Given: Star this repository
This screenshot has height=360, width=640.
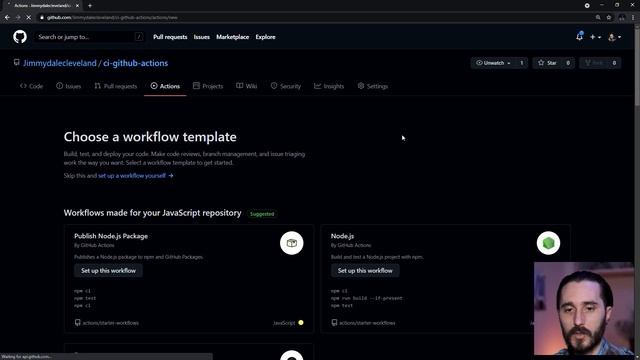Looking at the screenshot, I should point(547,63).
